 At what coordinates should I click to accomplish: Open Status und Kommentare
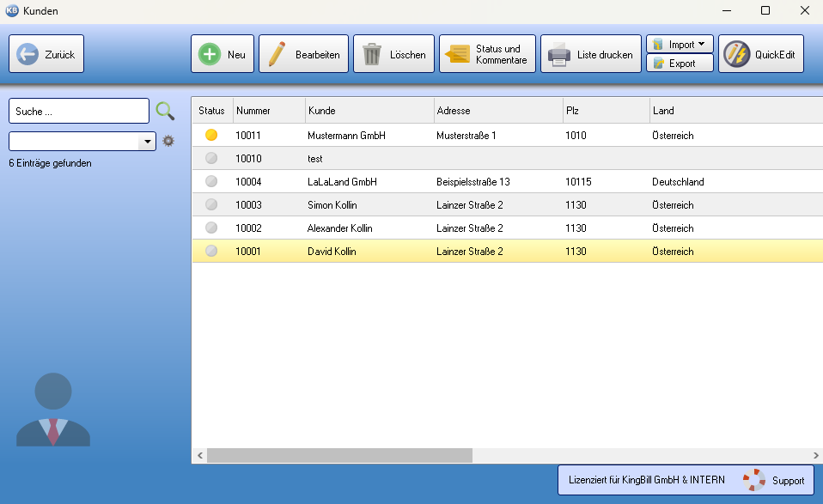[487, 54]
